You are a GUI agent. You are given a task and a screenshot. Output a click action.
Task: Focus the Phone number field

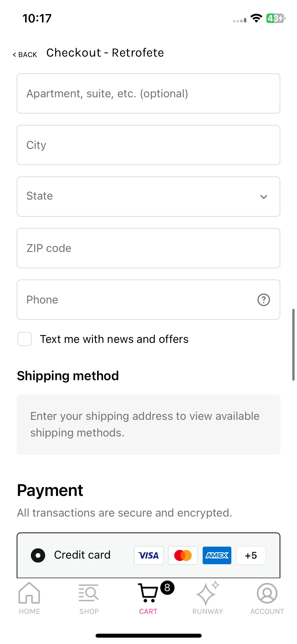click(148, 300)
